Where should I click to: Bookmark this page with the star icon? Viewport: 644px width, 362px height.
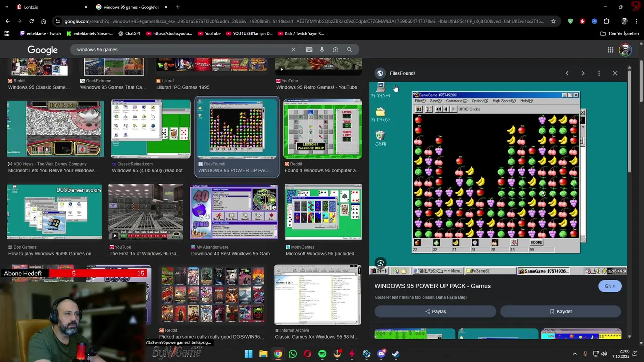click(x=553, y=21)
